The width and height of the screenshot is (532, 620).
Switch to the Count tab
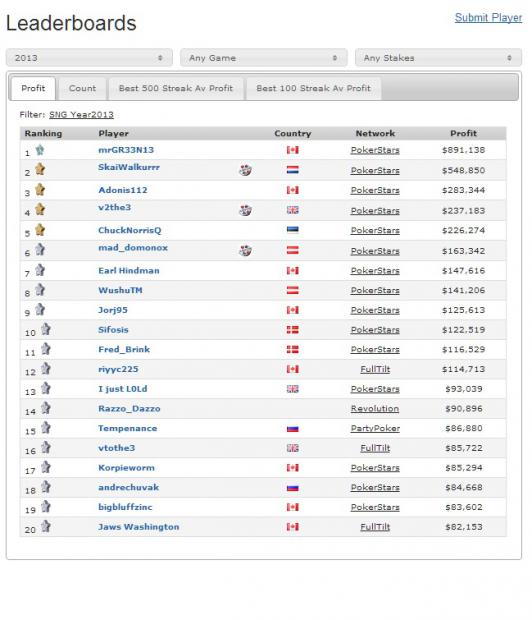coord(82,88)
